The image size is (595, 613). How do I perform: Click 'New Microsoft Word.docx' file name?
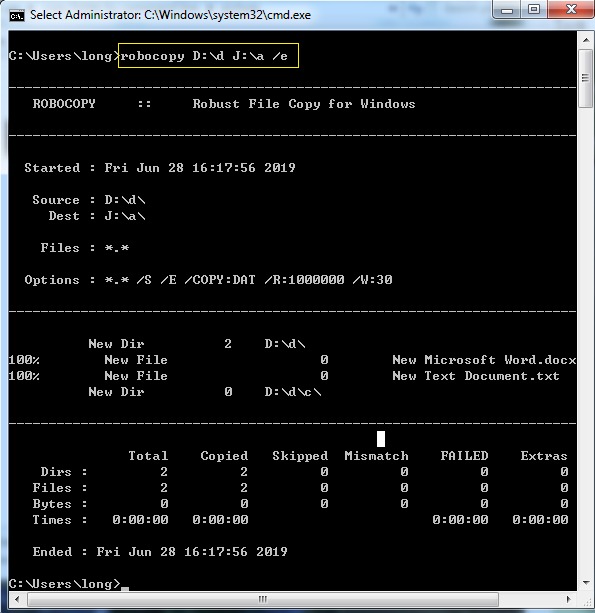pos(484,360)
